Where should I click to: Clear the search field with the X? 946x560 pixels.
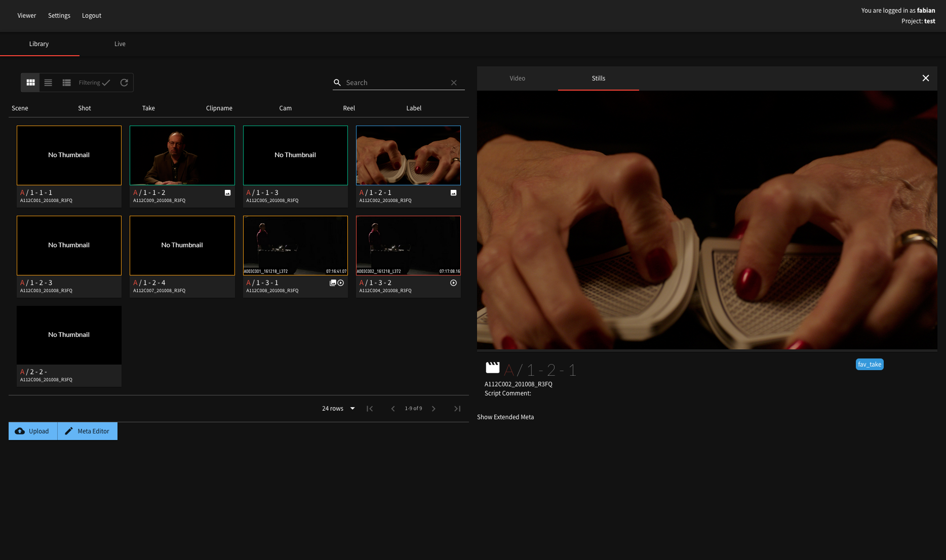(453, 82)
